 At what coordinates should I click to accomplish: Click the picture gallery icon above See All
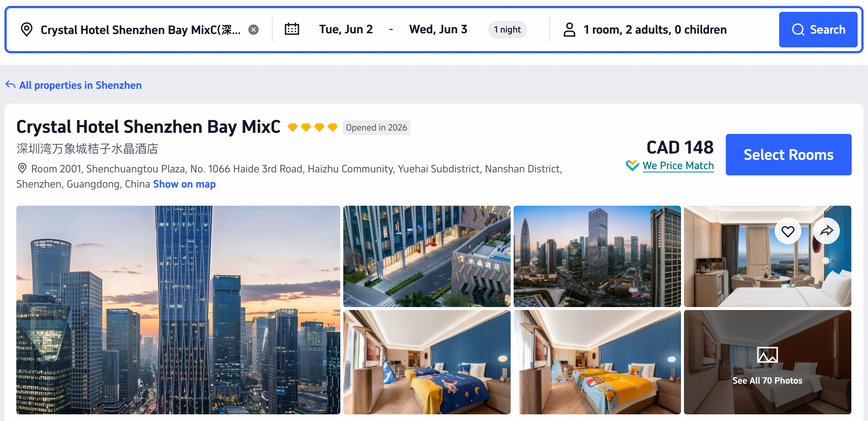point(767,355)
